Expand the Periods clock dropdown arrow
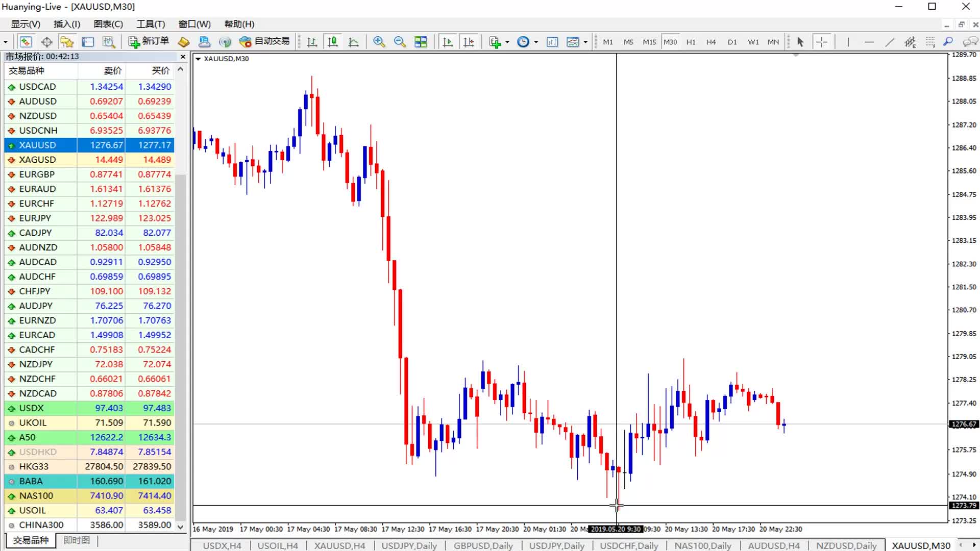 (x=536, y=42)
